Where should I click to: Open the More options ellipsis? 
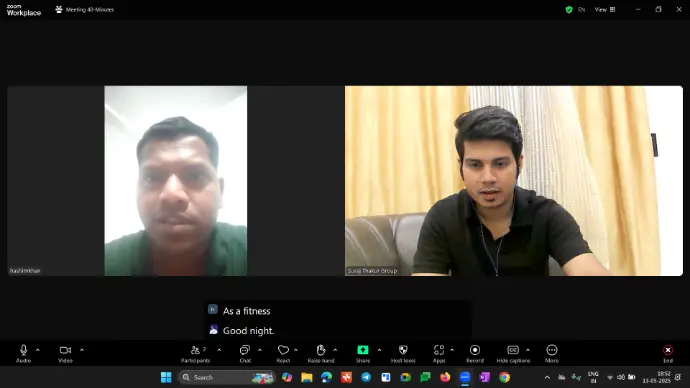coord(552,353)
